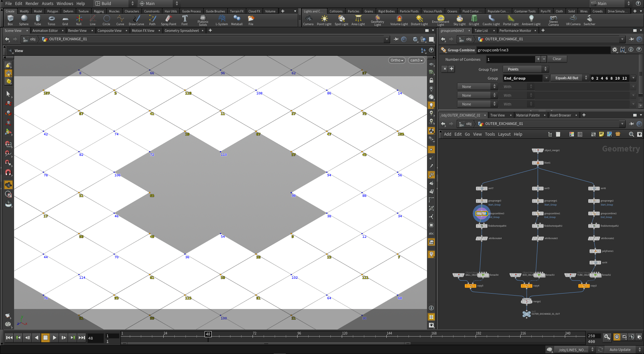Viewport: 644px width, 354px height.
Task: Open the Ortho viewport dropdown
Action: point(397,60)
